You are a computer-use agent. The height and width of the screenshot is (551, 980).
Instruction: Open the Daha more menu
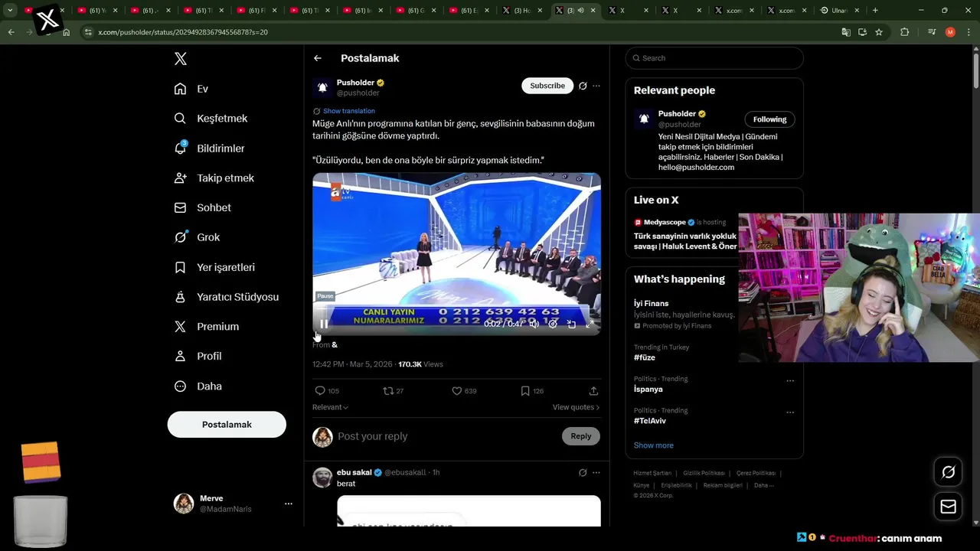198,386
